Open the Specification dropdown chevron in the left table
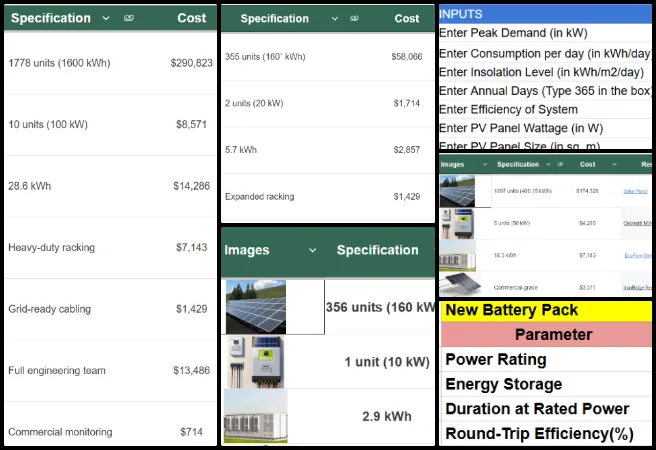The width and height of the screenshot is (656, 450). (106, 18)
